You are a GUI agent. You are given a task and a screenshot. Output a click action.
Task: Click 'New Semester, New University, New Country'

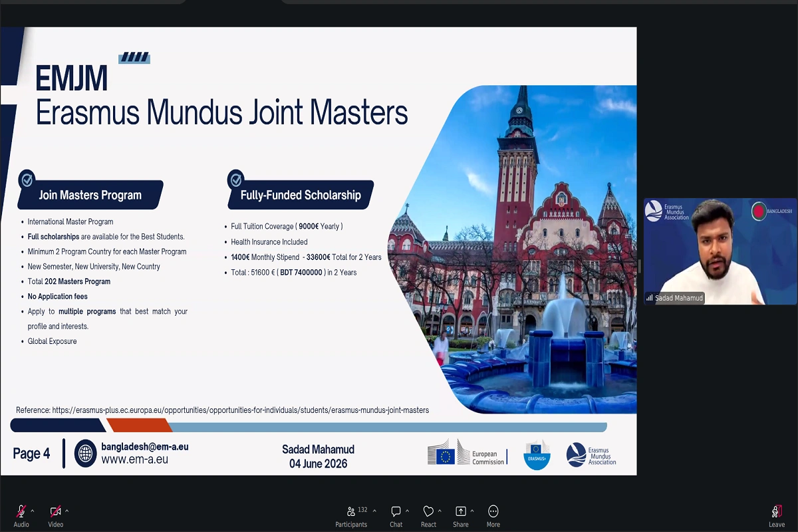[94, 267]
